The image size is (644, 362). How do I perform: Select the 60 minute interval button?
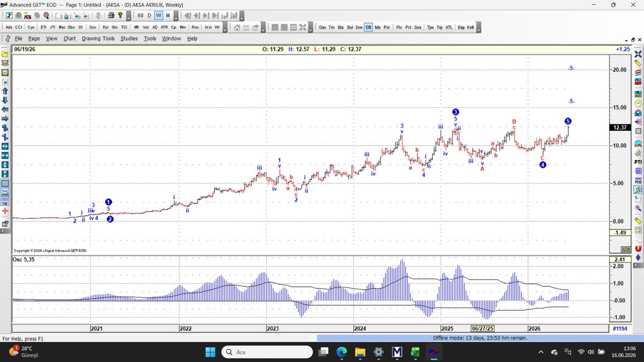pyautogui.click(x=140, y=16)
